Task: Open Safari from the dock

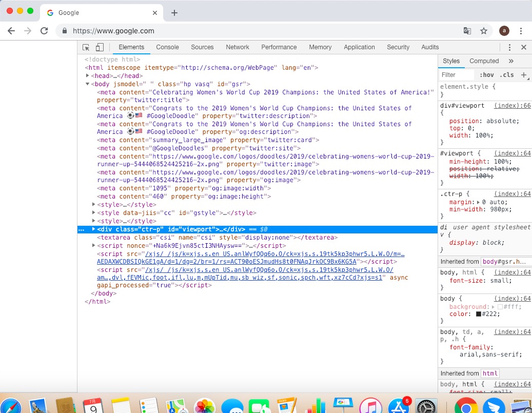Action: (10, 405)
